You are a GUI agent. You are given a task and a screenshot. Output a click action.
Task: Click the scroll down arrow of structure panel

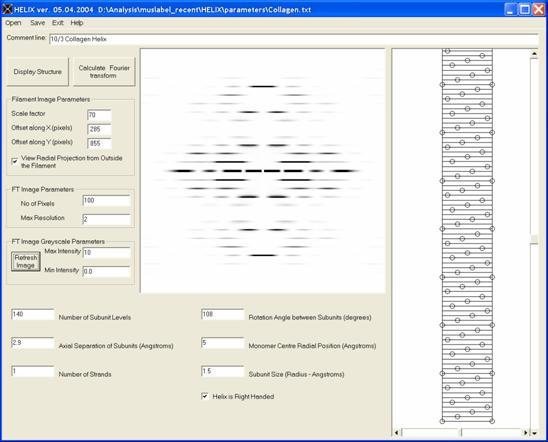point(534,433)
